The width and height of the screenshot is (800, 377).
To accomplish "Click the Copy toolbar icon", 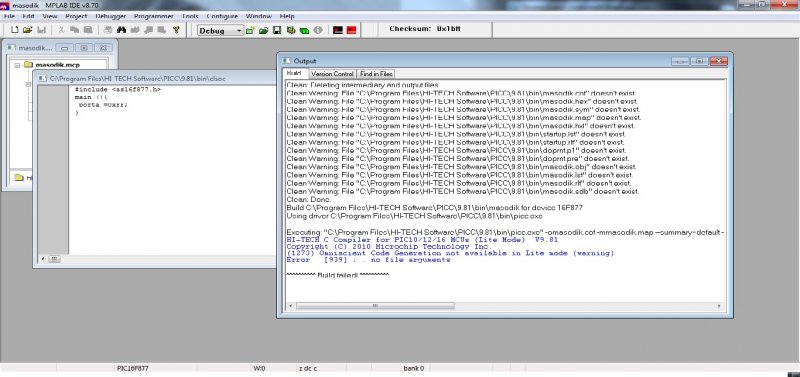I will coord(74,30).
